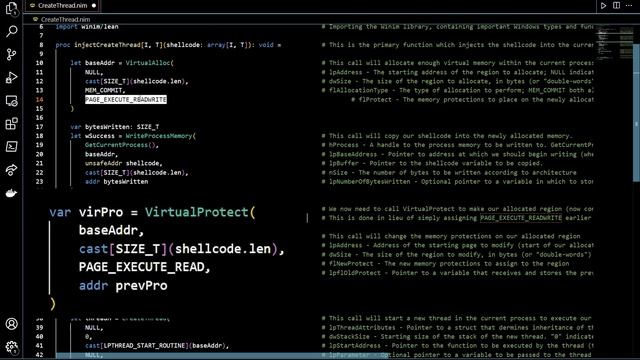Screen dimensions: 640x360
Task: Click 'baseAddr,' on line 20
Action: (x=101, y=154)
